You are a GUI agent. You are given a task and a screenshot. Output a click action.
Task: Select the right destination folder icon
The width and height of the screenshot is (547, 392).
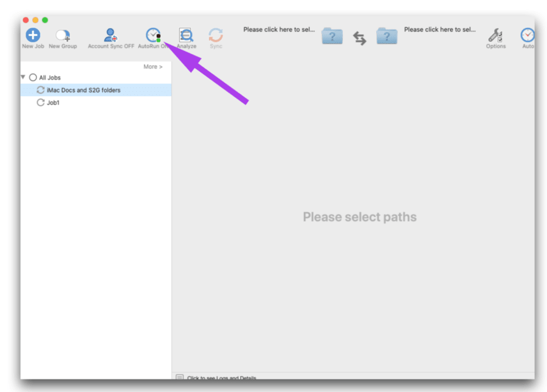tap(387, 36)
